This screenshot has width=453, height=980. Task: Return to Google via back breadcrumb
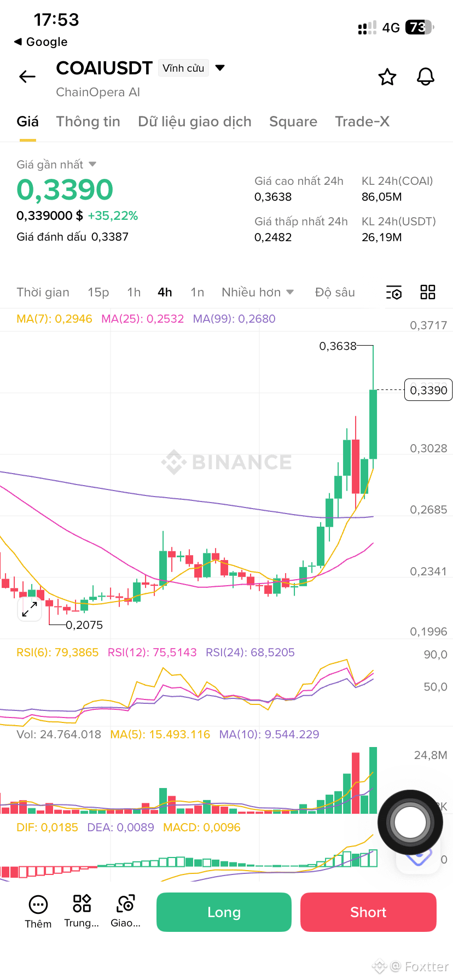click(x=41, y=42)
